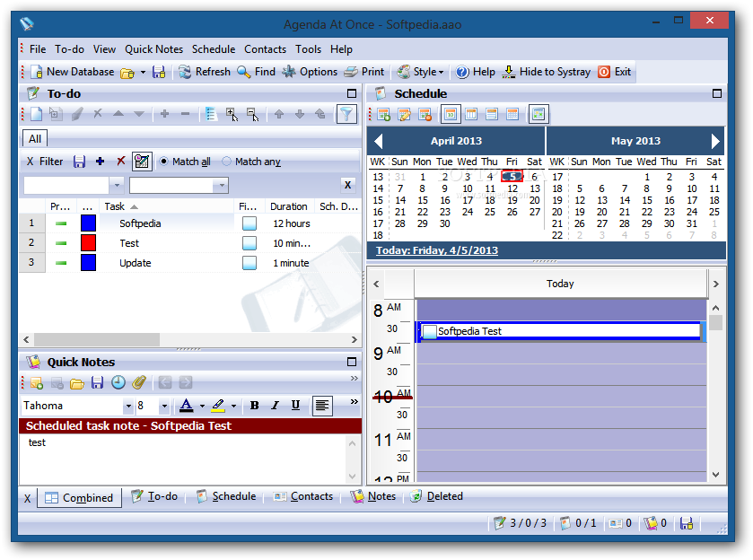Click the save icon in status bar
The height and width of the screenshot is (560, 753).
pyautogui.click(x=687, y=523)
